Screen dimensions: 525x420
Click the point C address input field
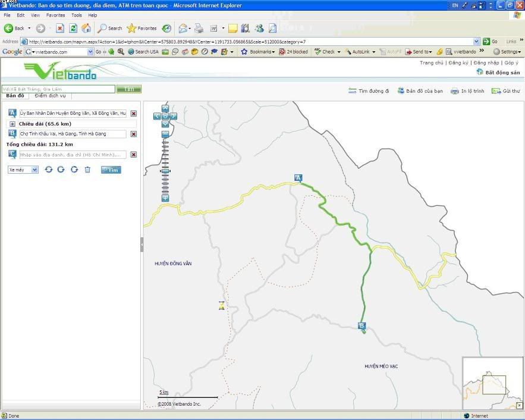pyautogui.click(x=73, y=155)
